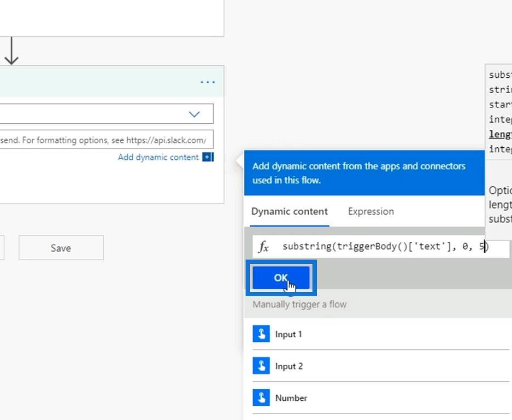This screenshot has width=512, height=420.
Task: Click the blue dynamic content info banner
Action: [365, 173]
